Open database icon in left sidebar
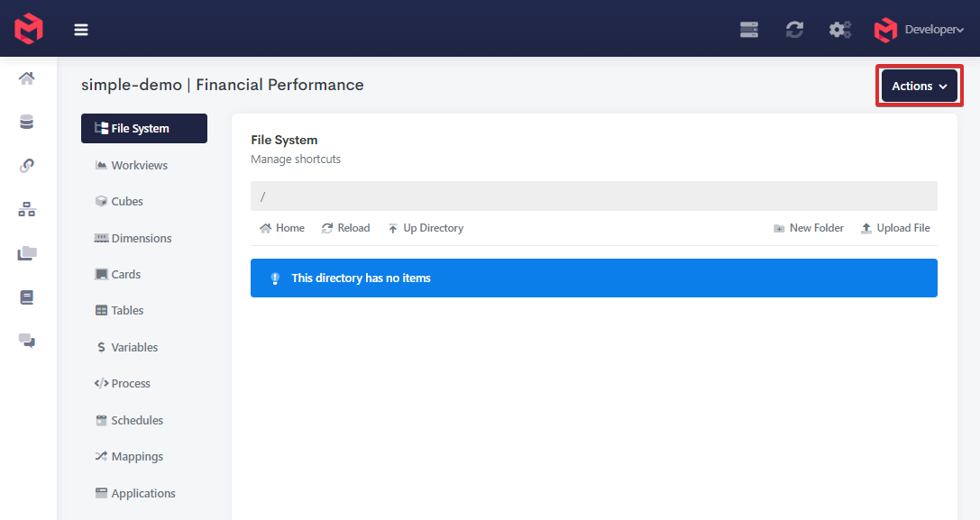The height and width of the screenshot is (520, 980). 27,123
